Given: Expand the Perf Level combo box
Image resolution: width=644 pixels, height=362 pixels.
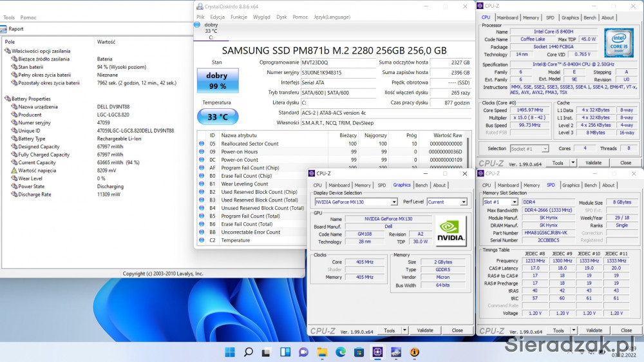Looking at the screenshot, I should click(x=464, y=202).
